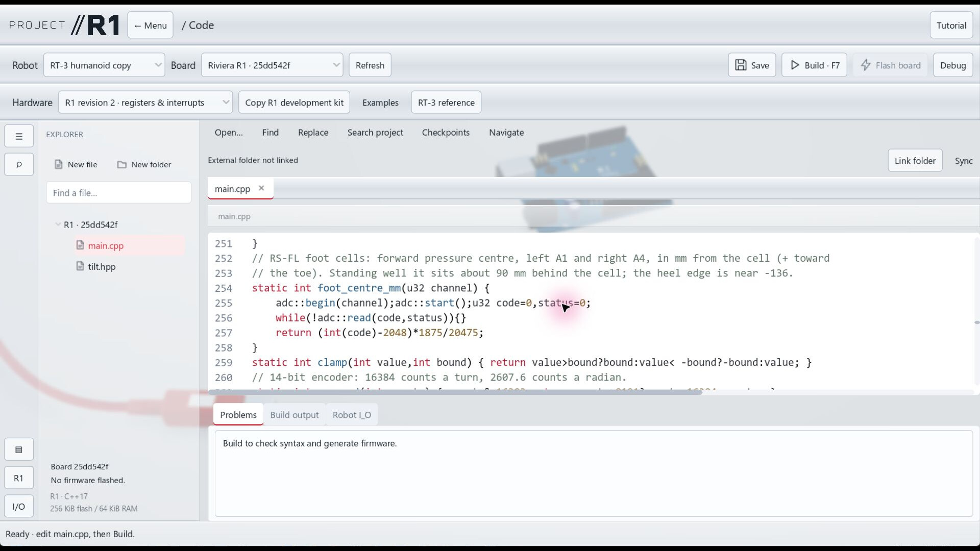The height and width of the screenshot is (551, 980).
Task: Open Checkpoints in the editor toolbar
Action: (446, 133)
